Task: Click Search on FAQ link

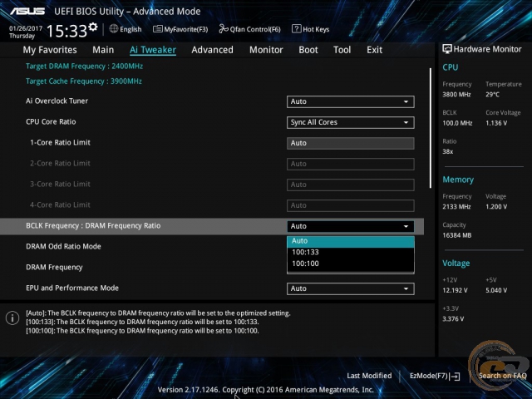Action: pos(502,376)
